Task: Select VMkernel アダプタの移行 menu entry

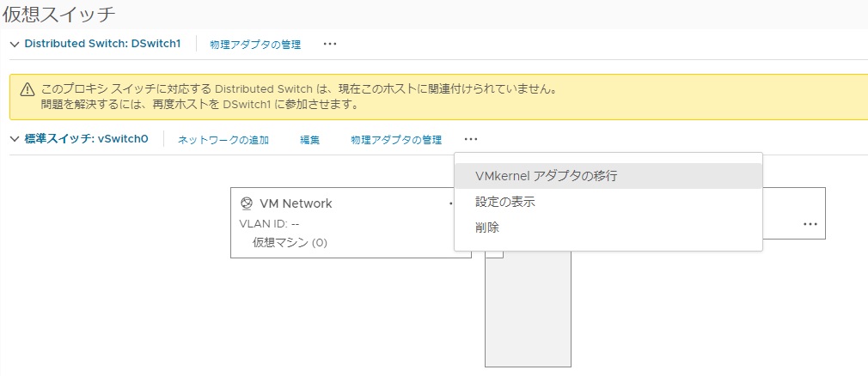Action: [x=608, y=176]
